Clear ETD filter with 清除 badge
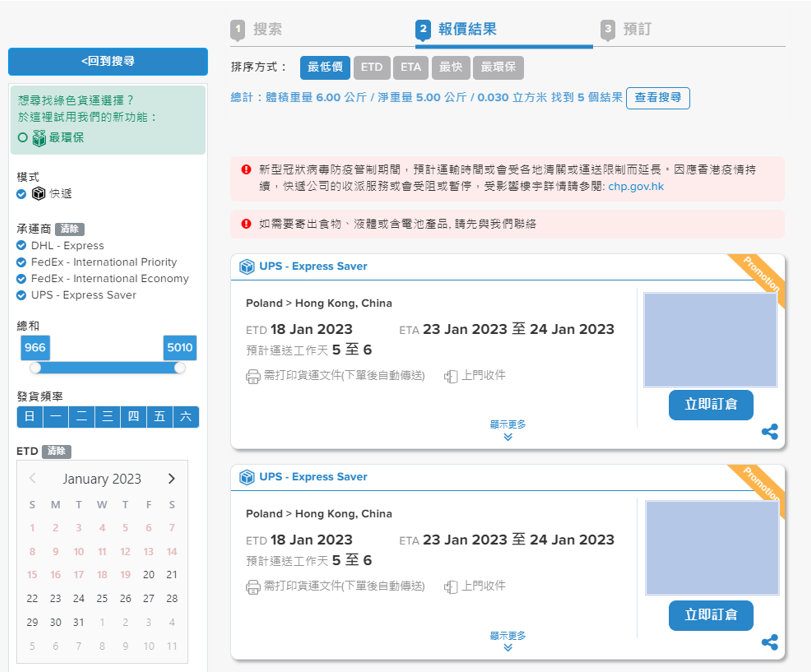811x672 pixels. [x=56, y=452]
